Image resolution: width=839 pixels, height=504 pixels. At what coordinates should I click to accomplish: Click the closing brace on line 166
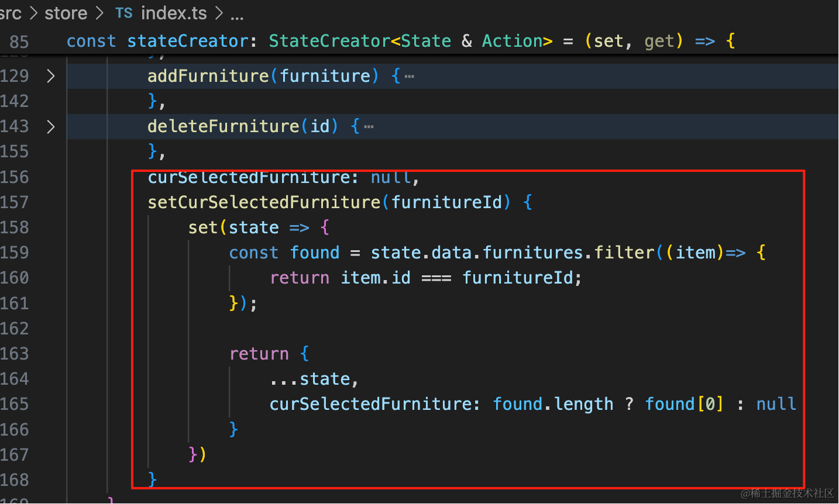point(233,429)
